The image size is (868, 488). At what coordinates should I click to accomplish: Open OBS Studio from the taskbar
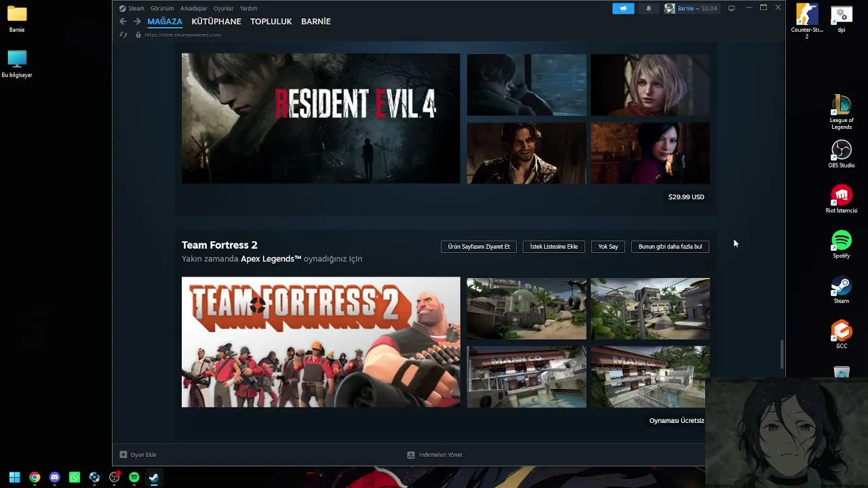click(115, 477)
